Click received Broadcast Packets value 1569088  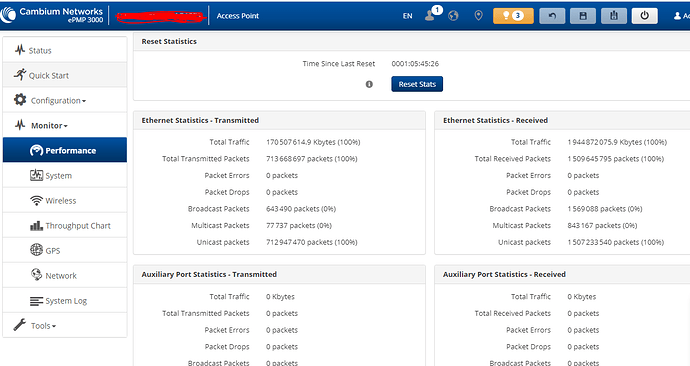point(605,209)
